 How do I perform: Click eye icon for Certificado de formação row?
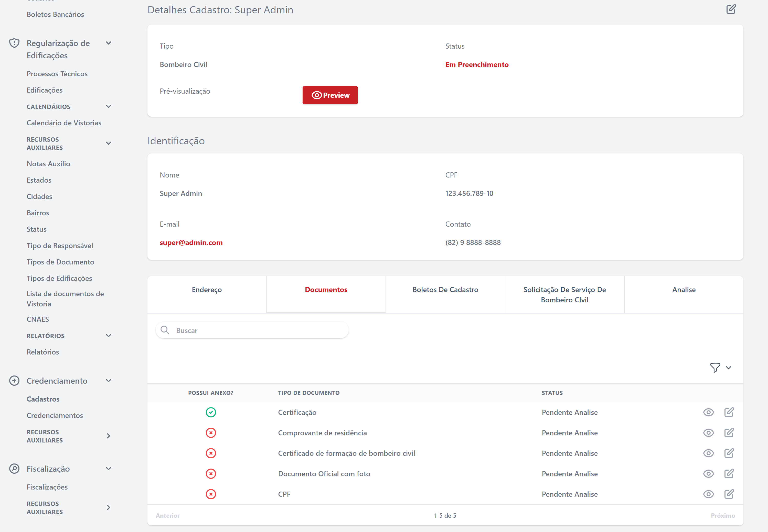click(x=708, y=453)
